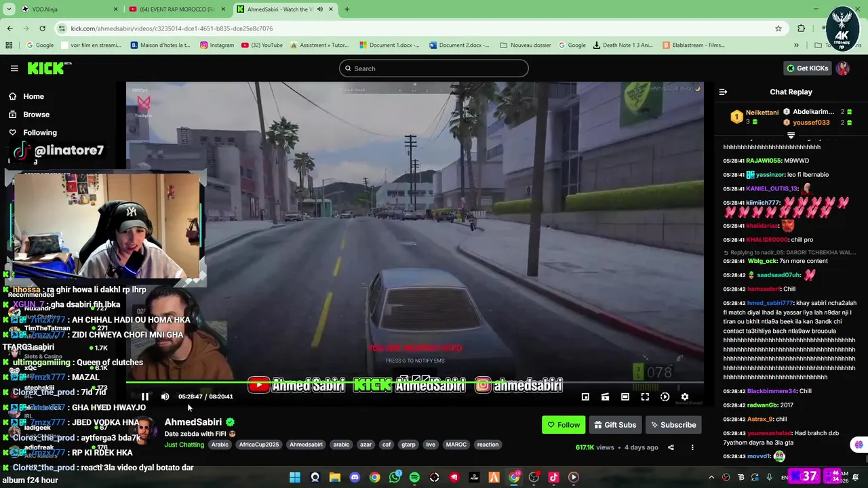
Task: Share the video via share icon
Action: tap(671, 447)
